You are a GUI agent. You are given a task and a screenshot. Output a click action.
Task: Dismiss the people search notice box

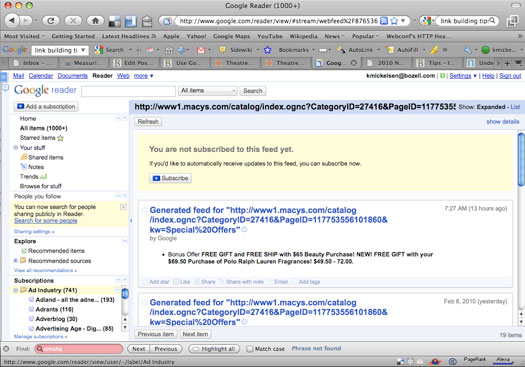point(123,207)
